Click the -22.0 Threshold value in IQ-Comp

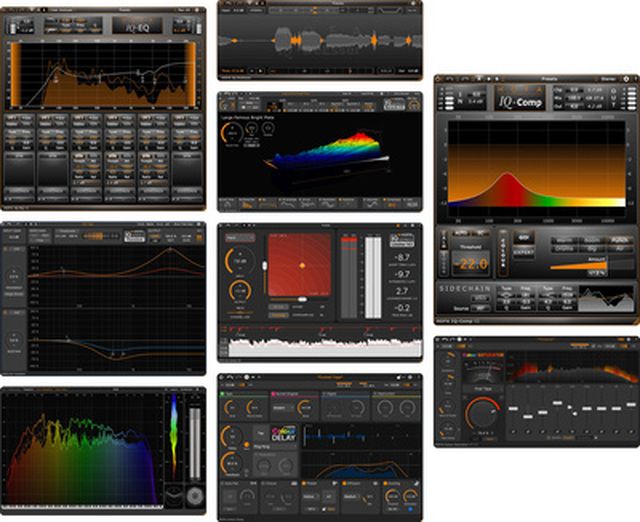(x=470, y=264)
